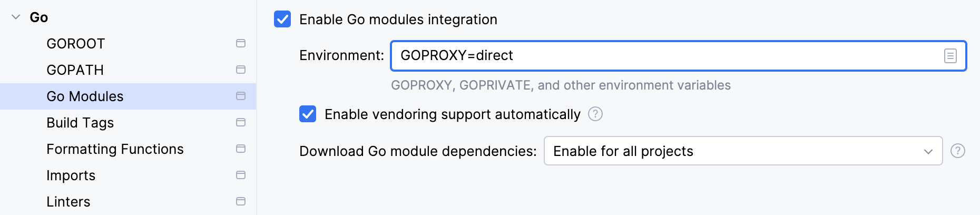Open help for download dependencies setting

[x=957, y=151]
